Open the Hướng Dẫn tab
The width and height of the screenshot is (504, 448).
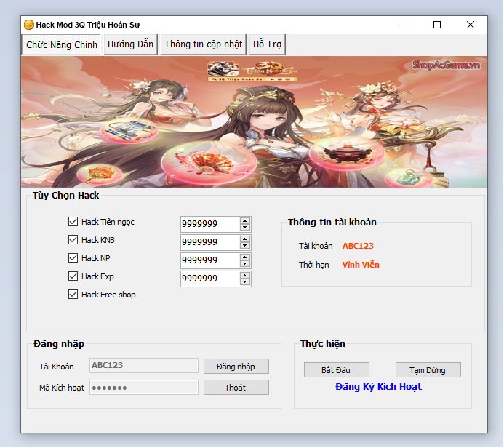click(x=130, y=44)
